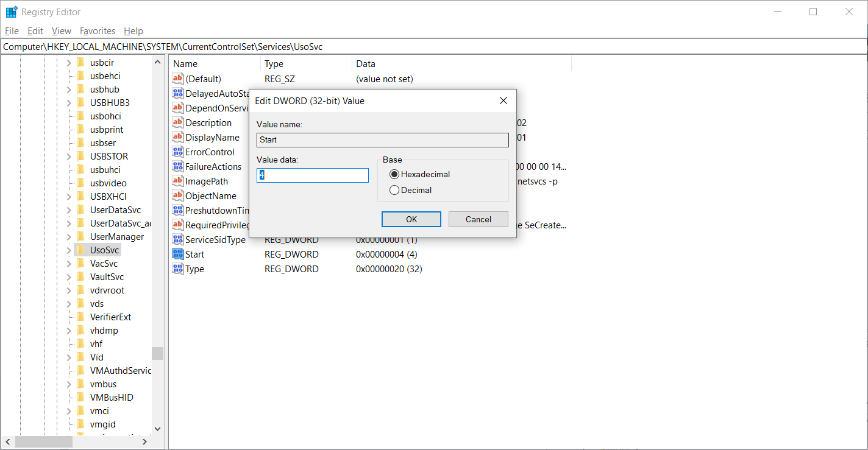Viewport: 868px width, 450px height.
Task: Click the vmbus folder icon
Action: click(80, 384)
